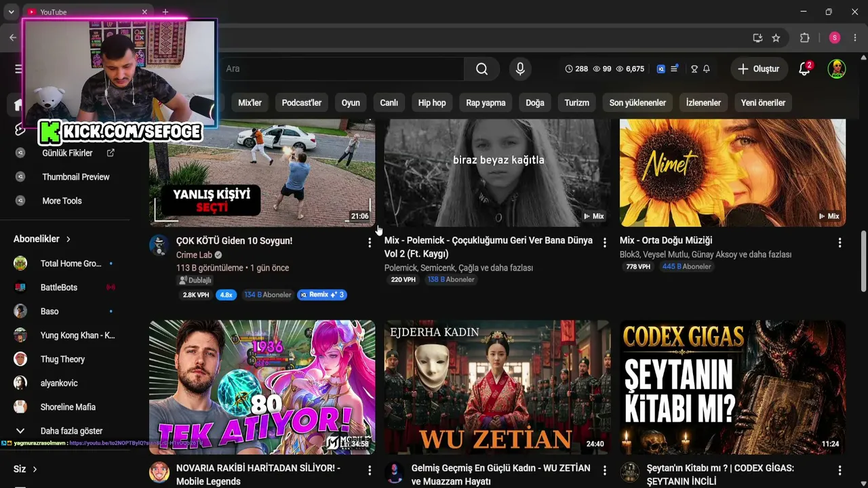Select the Yeni öneriler filter chip

click(x=763, y=103)
